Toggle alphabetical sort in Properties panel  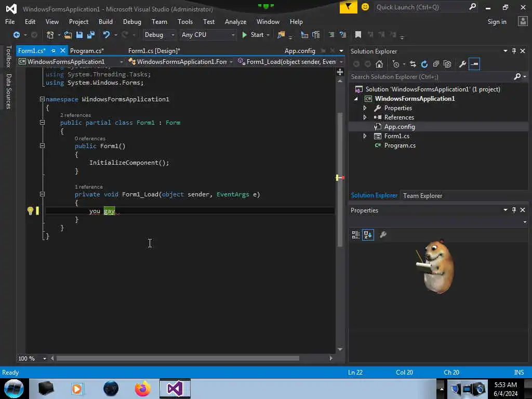[x=368, y=234]
